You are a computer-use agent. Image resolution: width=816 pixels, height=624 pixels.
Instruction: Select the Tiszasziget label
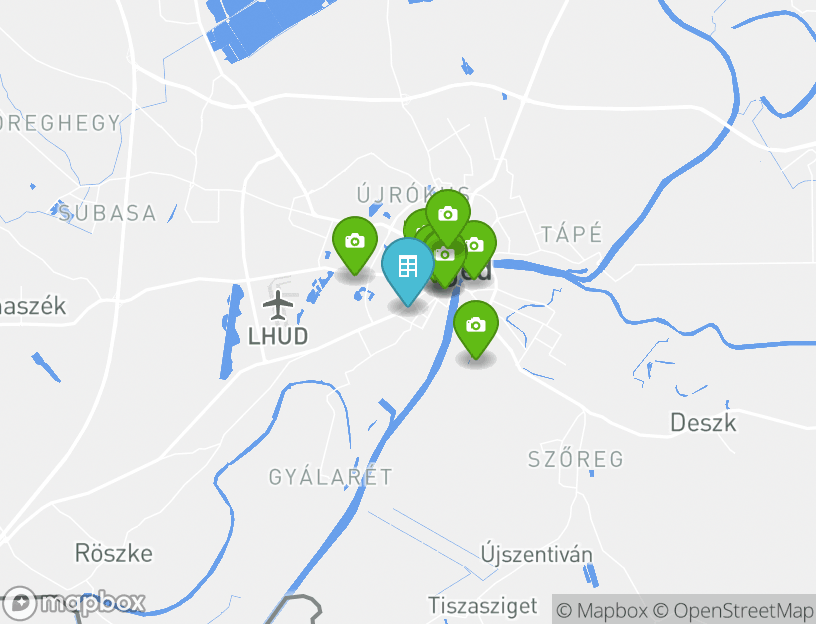(x=482, y=606)
